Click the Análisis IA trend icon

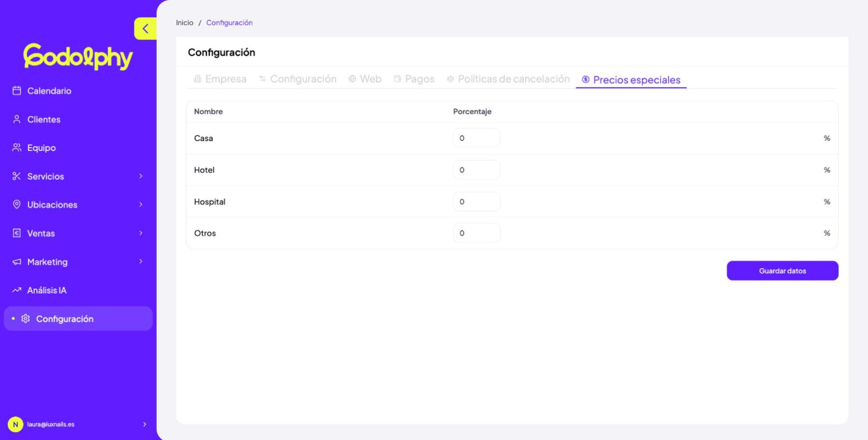[x=17, y=290]
